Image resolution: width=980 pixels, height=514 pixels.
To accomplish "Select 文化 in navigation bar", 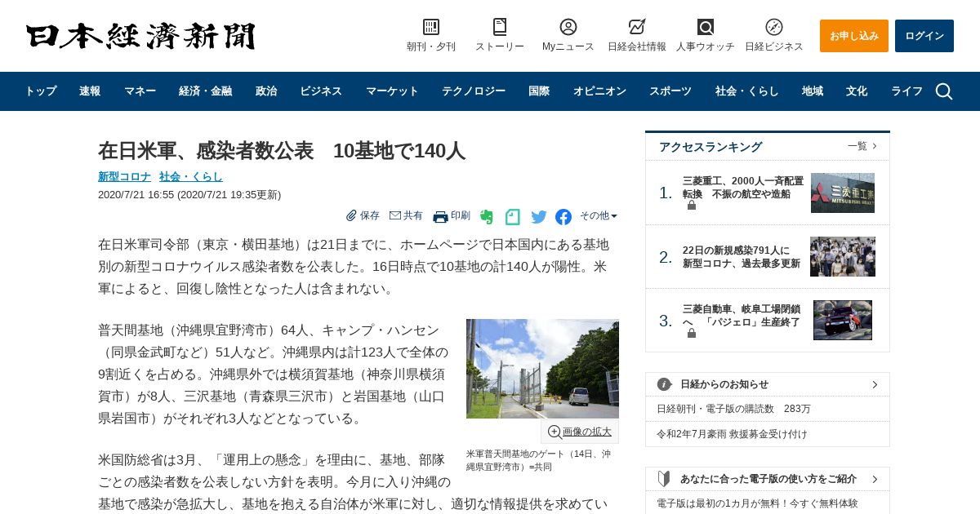I will (857, 91).
